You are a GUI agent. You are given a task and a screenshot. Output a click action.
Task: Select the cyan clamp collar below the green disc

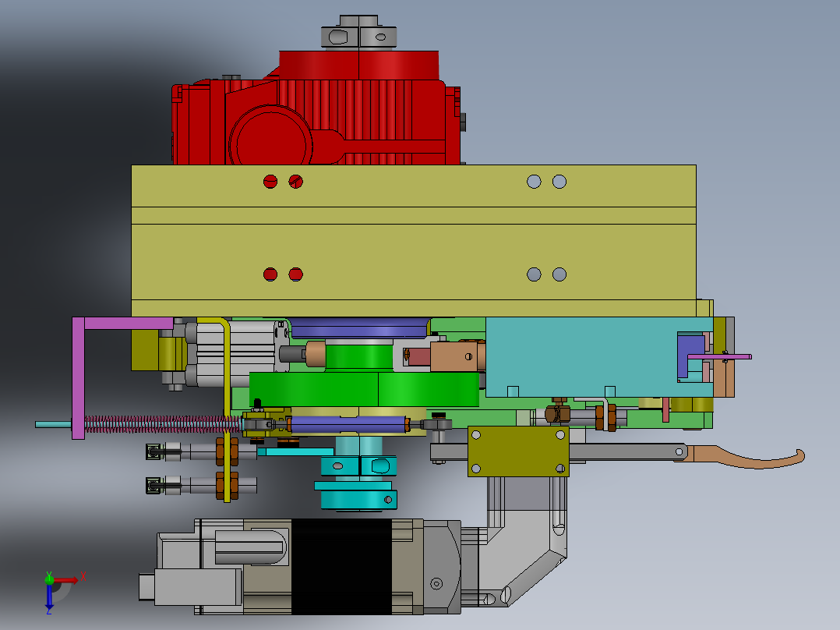(359, 465)
